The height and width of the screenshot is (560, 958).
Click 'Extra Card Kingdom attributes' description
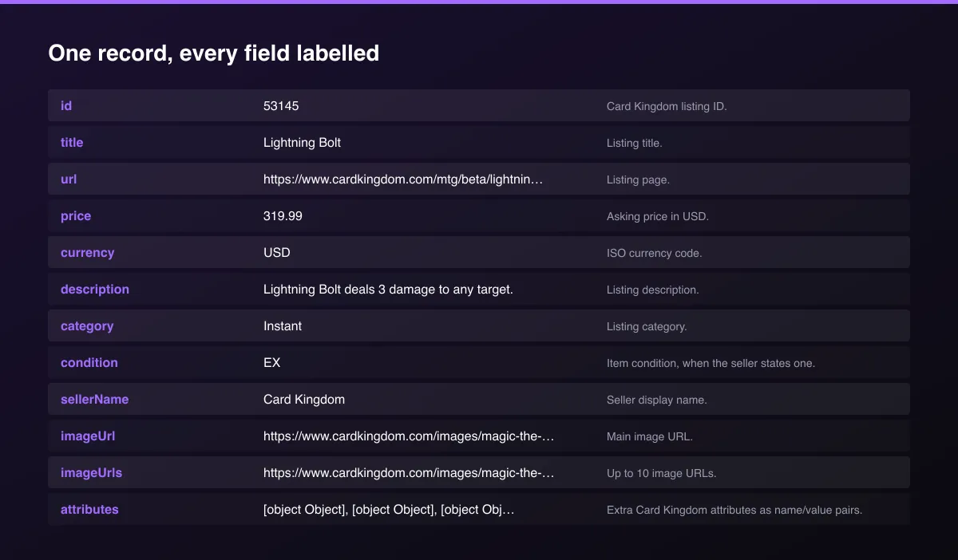(734, 510)
